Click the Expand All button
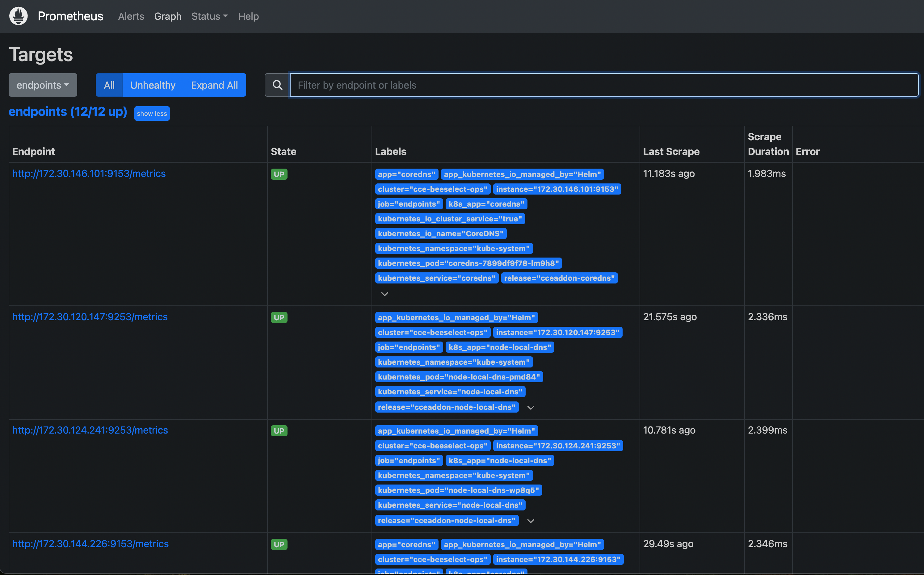Image resolution: width=924 pixels, height=575 pixels. [214, 85]
